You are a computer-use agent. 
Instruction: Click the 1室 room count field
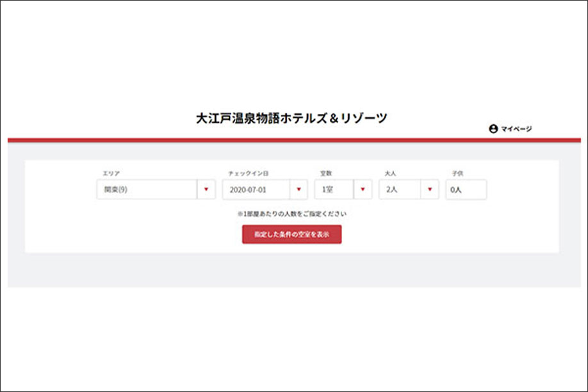(x=334, y=190)
